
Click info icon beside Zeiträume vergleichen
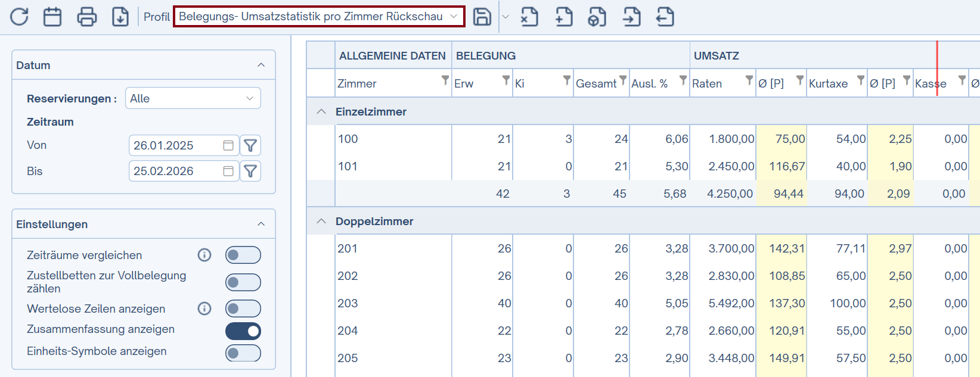coord(204,255)
